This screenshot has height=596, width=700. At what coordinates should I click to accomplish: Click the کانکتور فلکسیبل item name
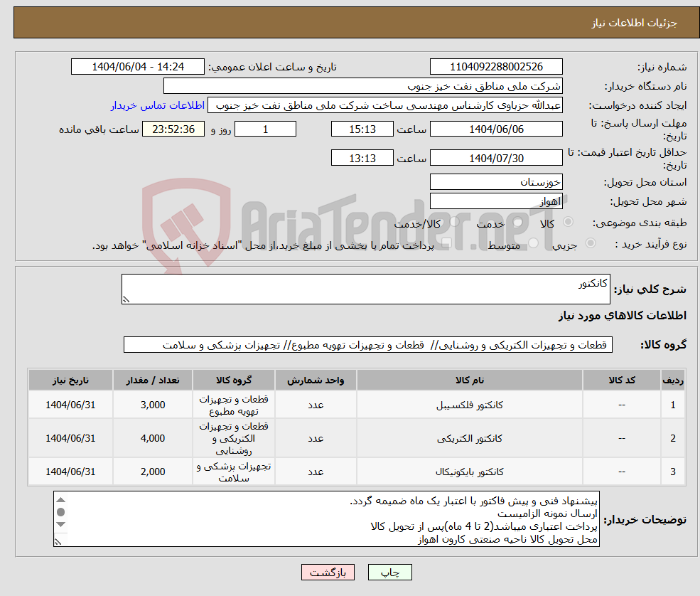coord(470,405)
